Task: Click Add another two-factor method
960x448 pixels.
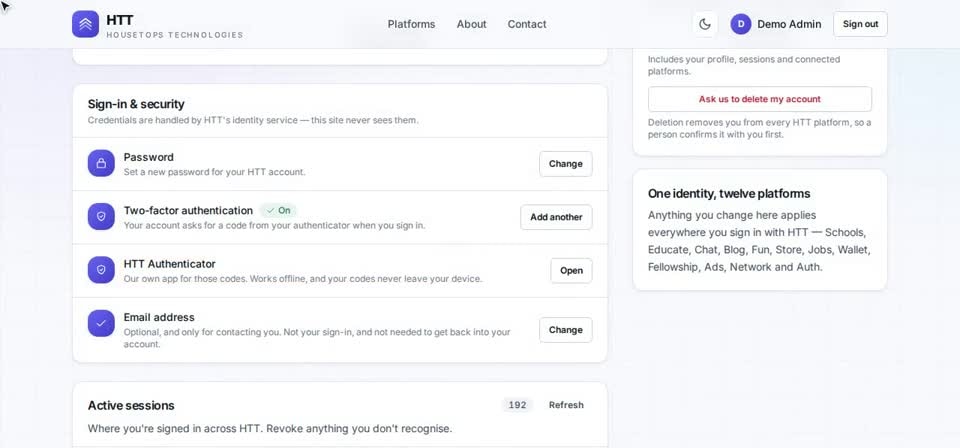Action: coord(557,217)
